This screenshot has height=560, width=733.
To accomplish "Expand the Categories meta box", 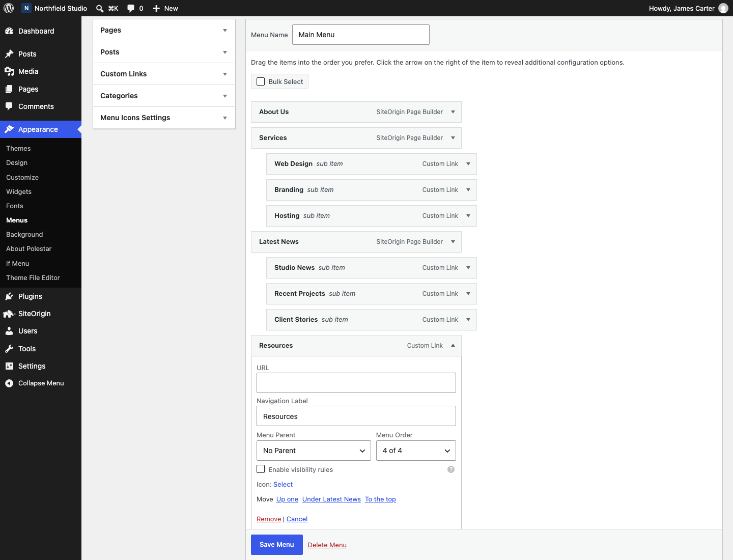I will point(225,96).
